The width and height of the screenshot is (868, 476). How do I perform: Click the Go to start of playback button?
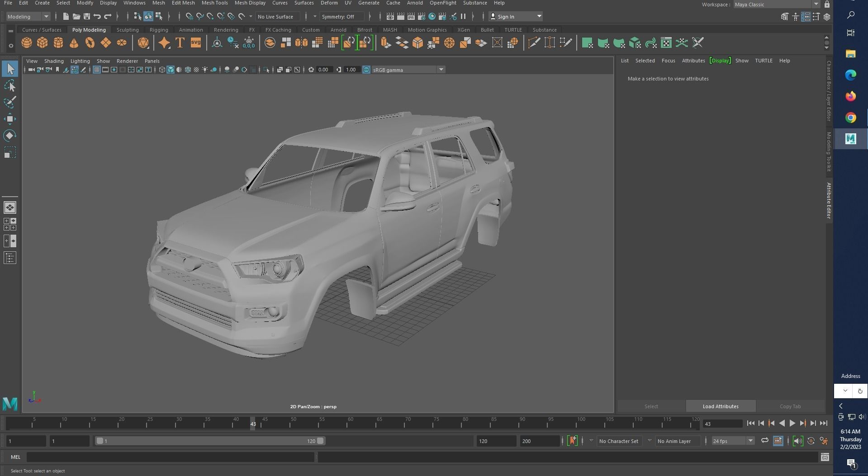tap(751, 424)
